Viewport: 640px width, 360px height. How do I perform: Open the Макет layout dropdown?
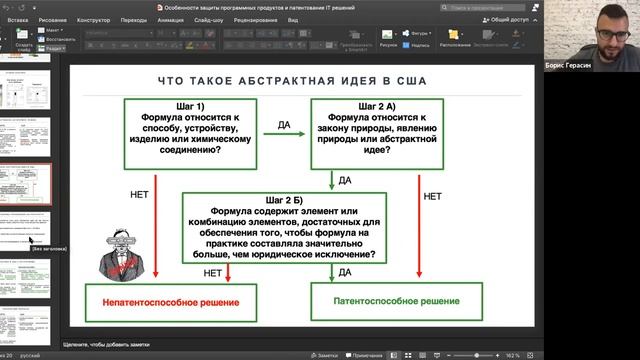pyautogui.click(x=51, y=30)
